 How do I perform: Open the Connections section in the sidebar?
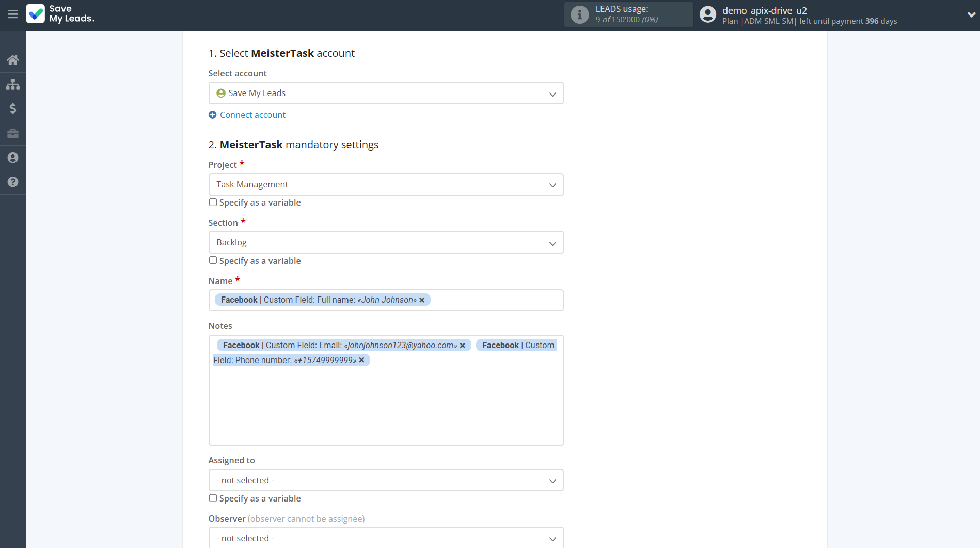point(12,84)
